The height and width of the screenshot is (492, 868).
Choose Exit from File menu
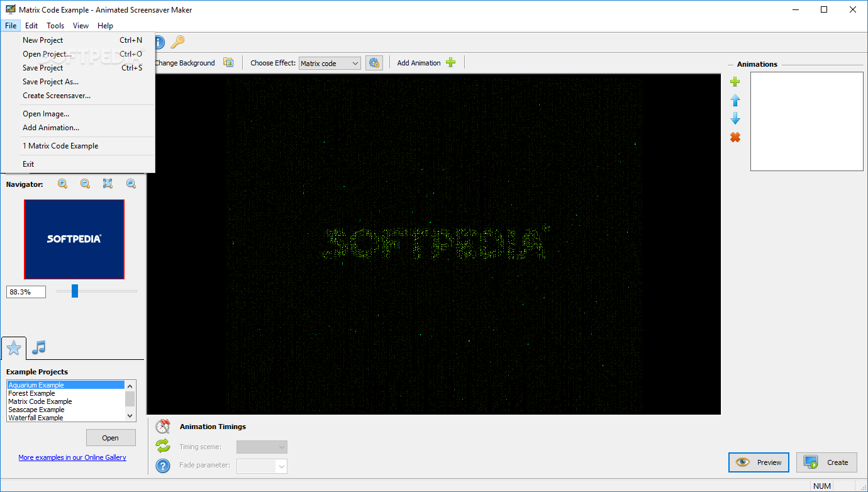click(x=78, y=164)
